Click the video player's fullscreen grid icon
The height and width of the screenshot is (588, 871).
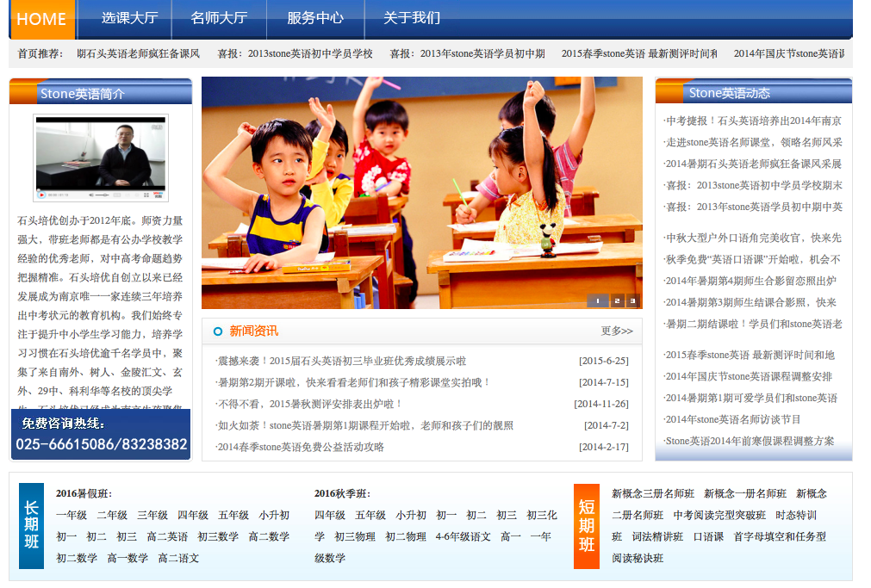(146, 195)
